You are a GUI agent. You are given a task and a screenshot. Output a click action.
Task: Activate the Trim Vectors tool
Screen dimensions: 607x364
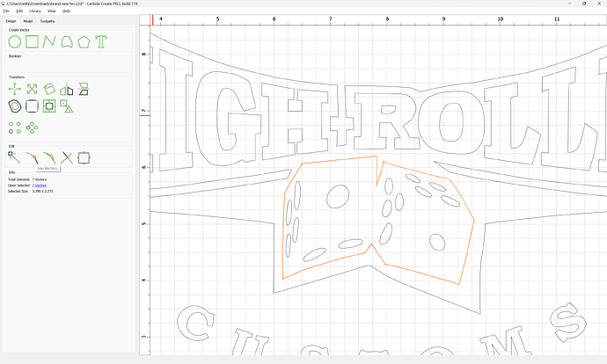(x=67, y=158)
